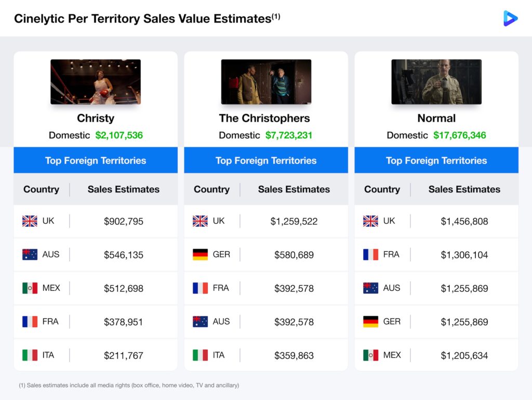Click Sales Estimates header in Christophers table

[x=294, y=189]
